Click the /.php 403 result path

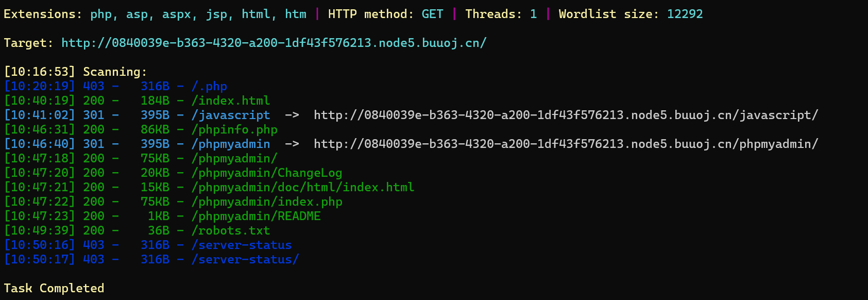point(209,86)
